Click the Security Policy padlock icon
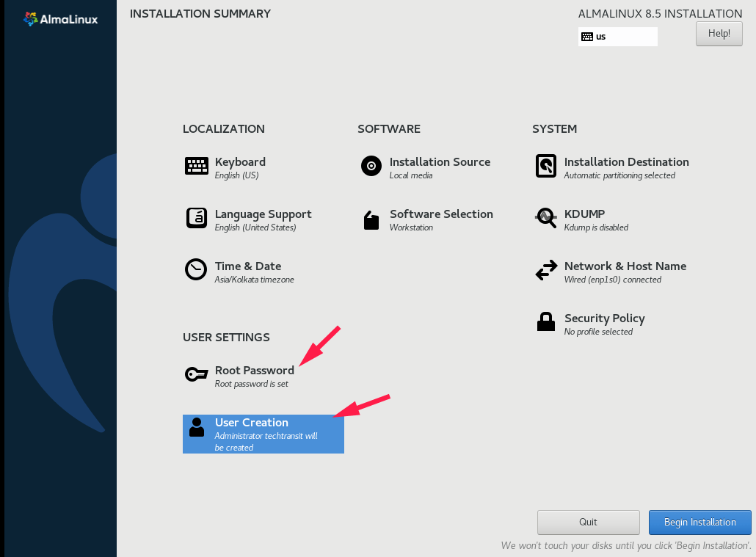 [546, 321]
